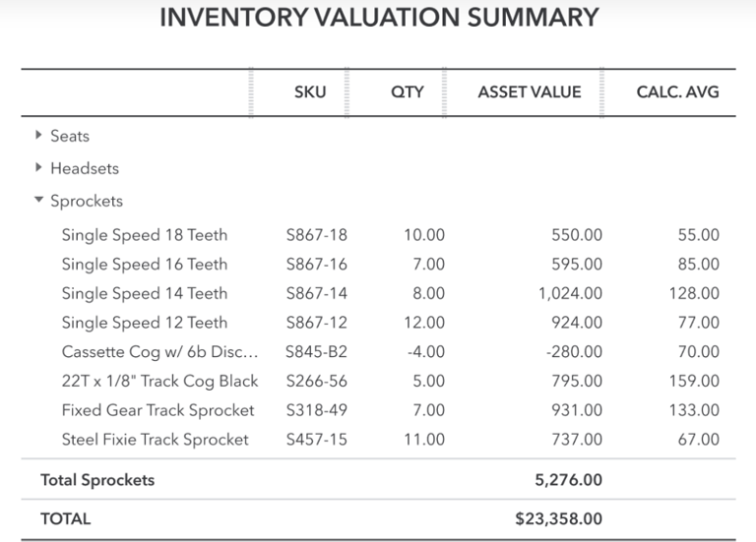Click the ASSET VALUE column header
Screen dimensions: 756x542
[x=529, y=92]
